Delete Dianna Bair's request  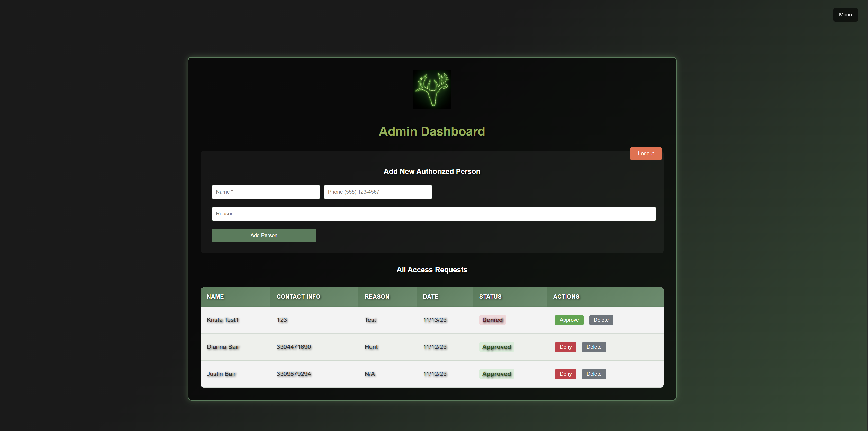coord(594,347)
